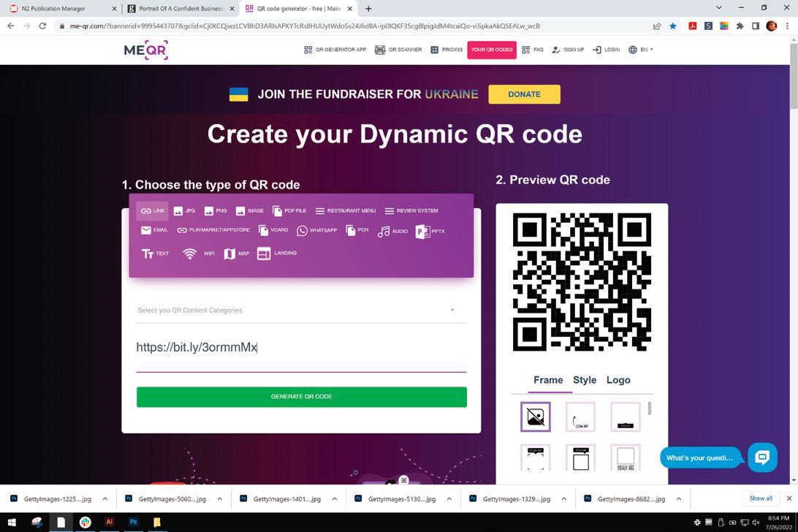Image resolution: width=798 pixels, height=532 pixels.
Task: Expand options for GettyImages-5060 download
Action: coord(220,499)
